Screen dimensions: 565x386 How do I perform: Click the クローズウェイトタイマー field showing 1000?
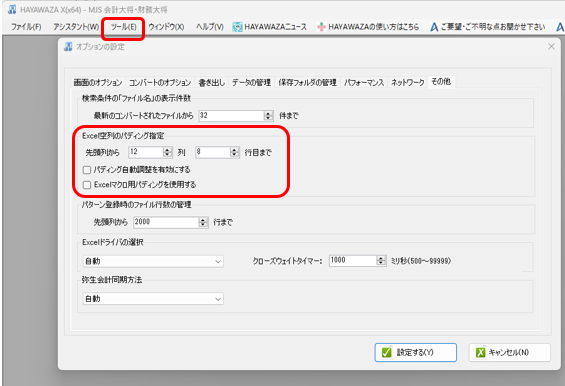(353, 260)
